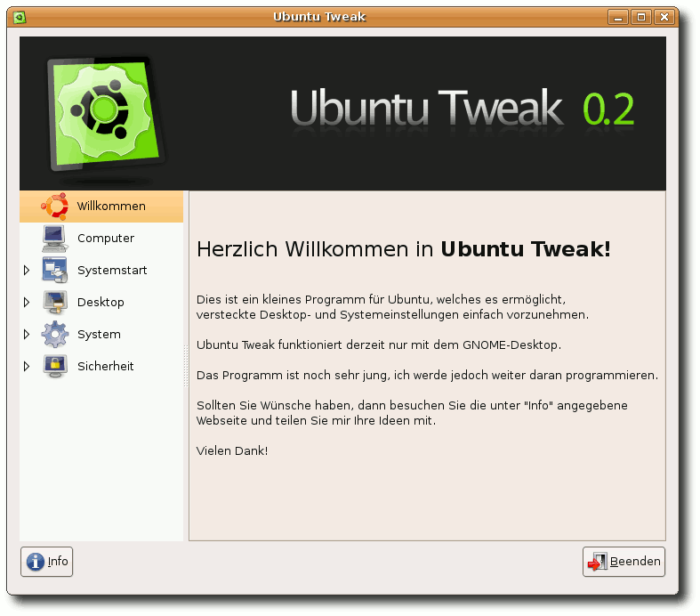The width and height of the screenshot is (700, 616).
Task: Select the Computer monitor icon in sidebar
Action: (55, 239)
